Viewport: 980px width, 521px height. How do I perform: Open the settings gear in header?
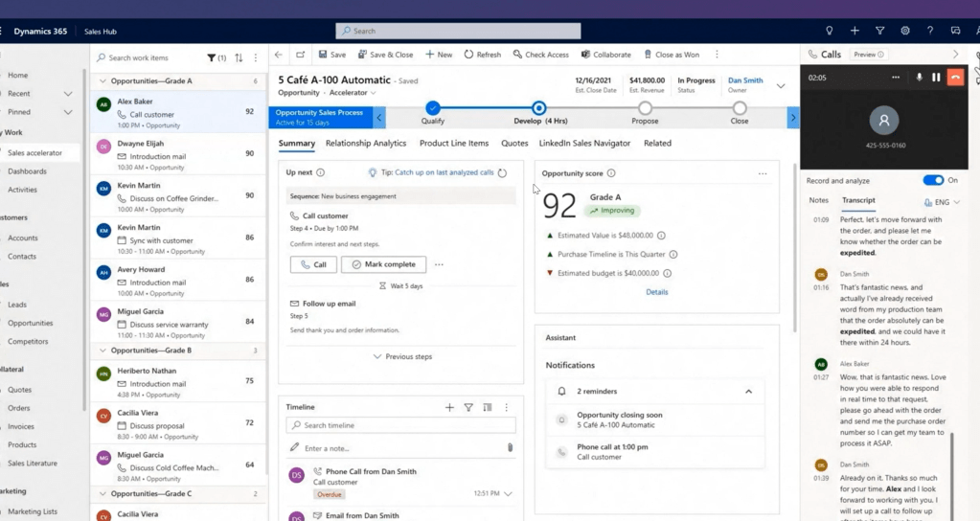pyautogui.click(x=904, y=31)
